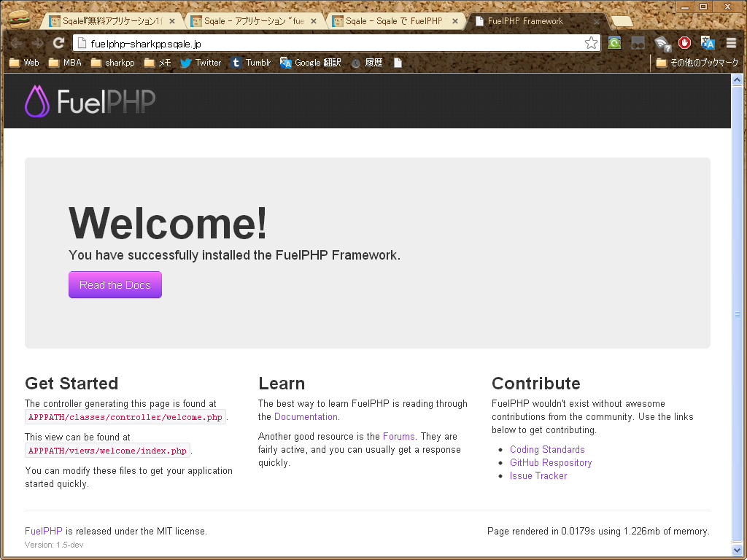747x560 pixels.
Task: Open the Tumblr bookmark
Action: pyautogui.click(x=251, y=63)
